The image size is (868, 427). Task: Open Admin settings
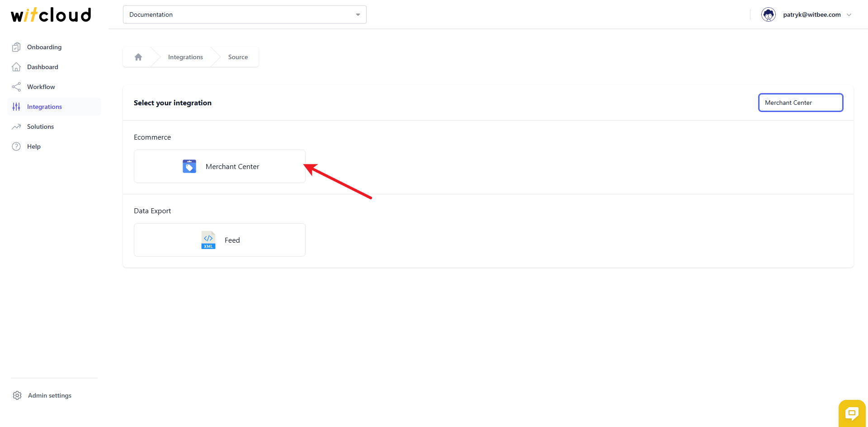(50, 395)
